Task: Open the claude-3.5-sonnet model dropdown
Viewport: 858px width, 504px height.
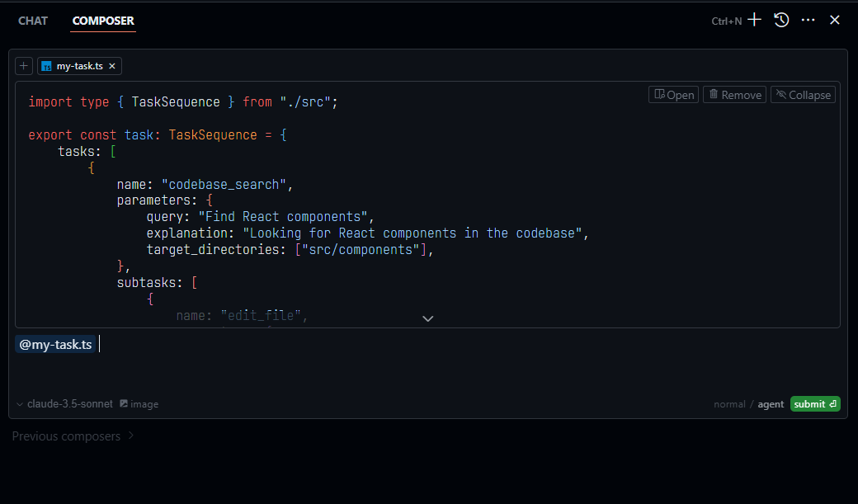Action: coord(64,404)
